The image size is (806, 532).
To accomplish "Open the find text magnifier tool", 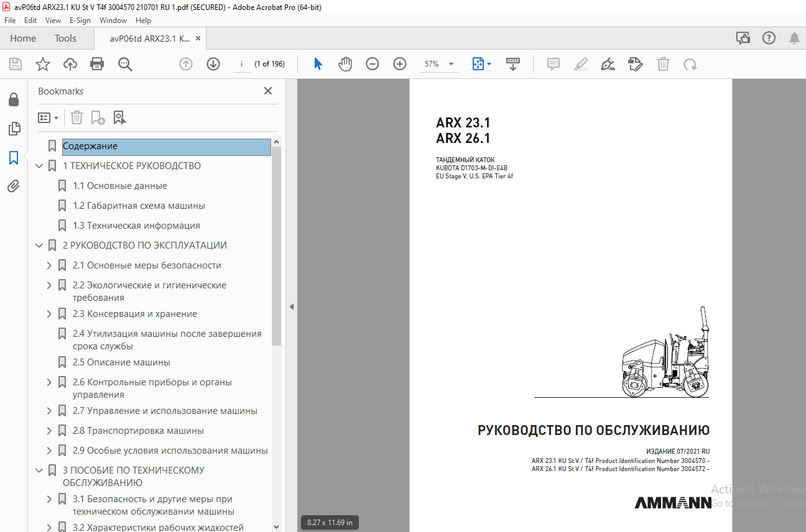I will coord(125,64).
